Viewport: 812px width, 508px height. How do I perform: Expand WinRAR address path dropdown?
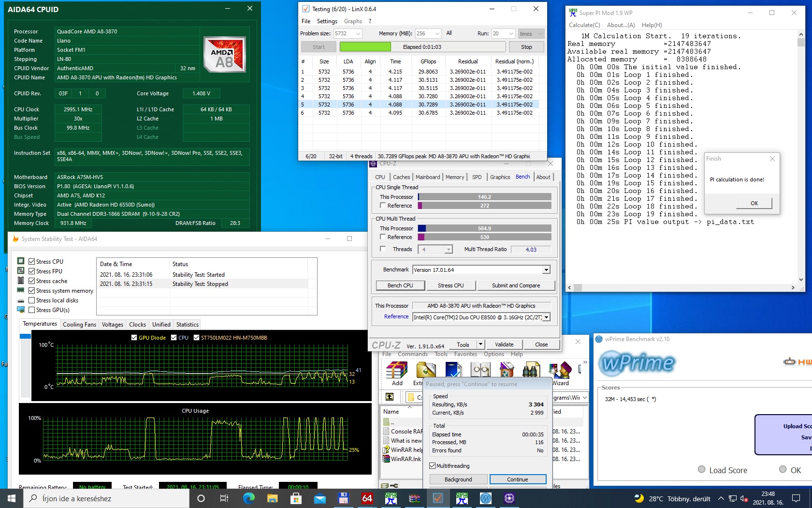point(585,397)
